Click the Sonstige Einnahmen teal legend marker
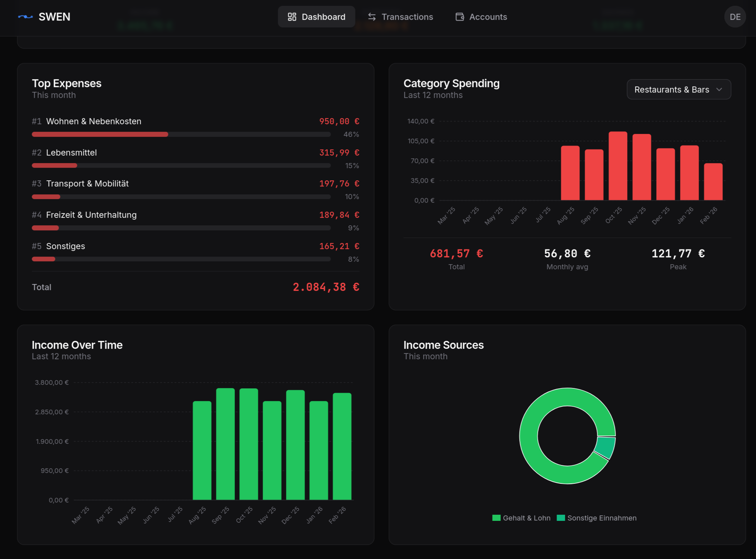Screen dimensions: 756x559 click(560, 518)
